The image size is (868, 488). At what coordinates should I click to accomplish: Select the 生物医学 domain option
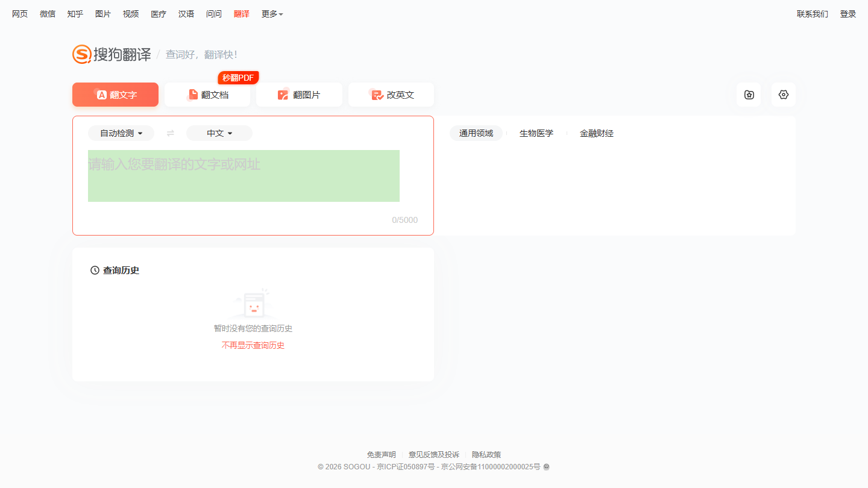536,133
